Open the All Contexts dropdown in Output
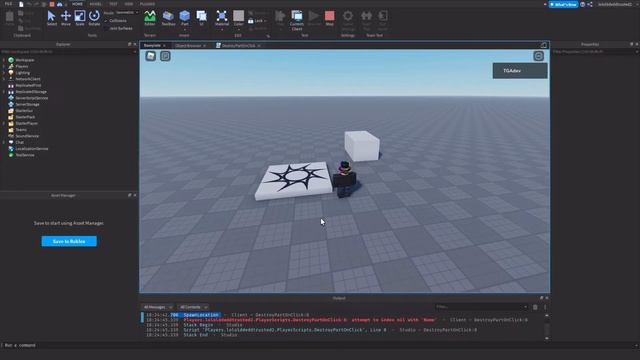 point(193,307)
